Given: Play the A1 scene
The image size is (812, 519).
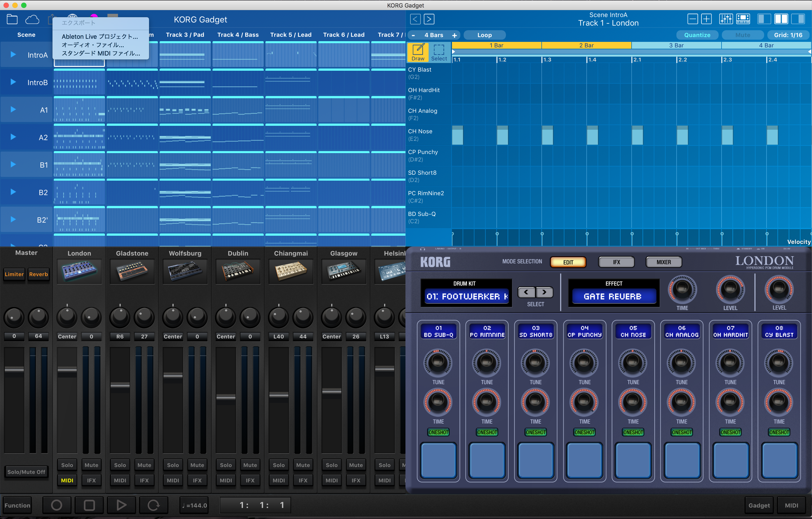Looking at the screenshot, I should [x=13, y=109].
